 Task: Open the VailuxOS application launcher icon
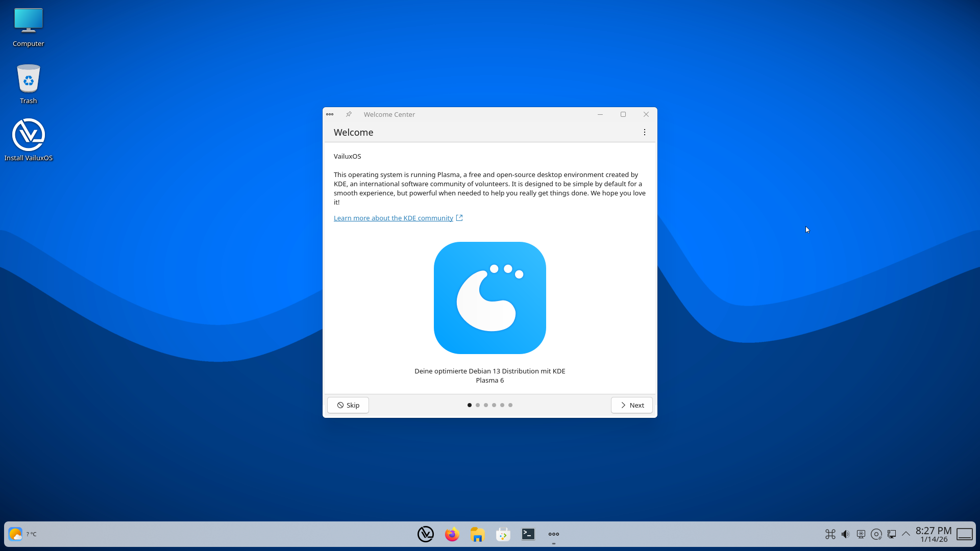[426, 534]
